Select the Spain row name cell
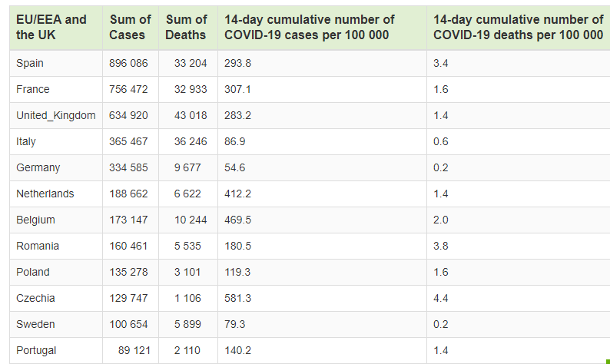610x364 pixels. [x=30, y=63]
